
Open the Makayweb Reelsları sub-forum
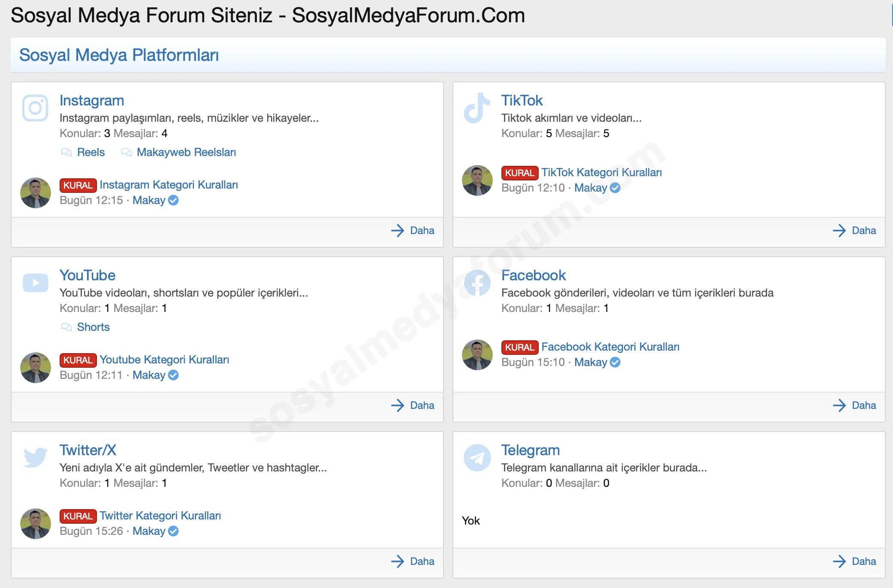tap(186, 152)
